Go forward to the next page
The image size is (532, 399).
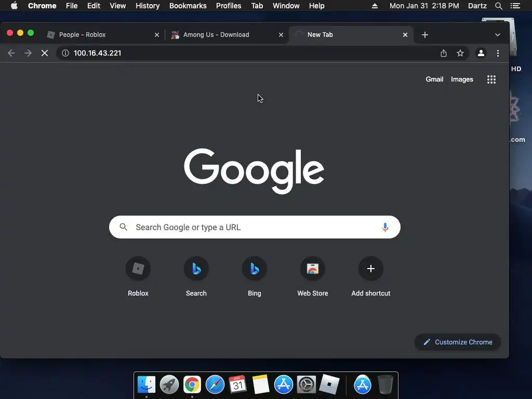click(x=28, y=54)
